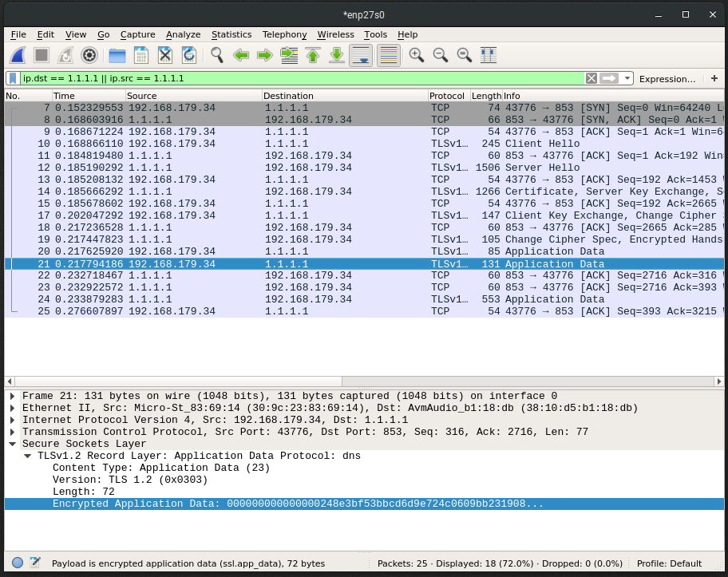The height and width of the screenshot is (577, 728).
Task: Collapse the TLSv1.2 Record Layer node
Action: tap(28, 456)
